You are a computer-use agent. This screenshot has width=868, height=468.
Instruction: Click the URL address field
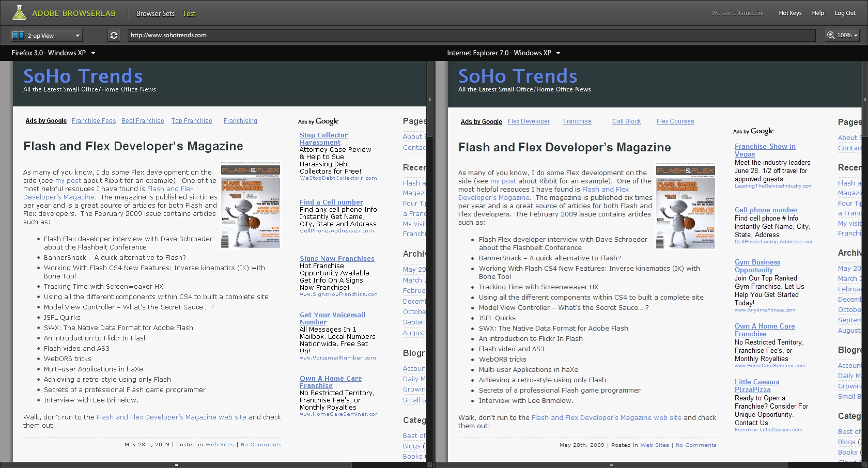pyautogui.click(x=471, y=35)
